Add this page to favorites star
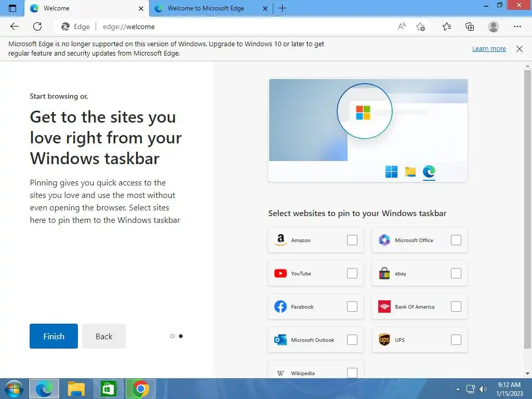This screenshot has width=532, height=399. pos(421,26)
